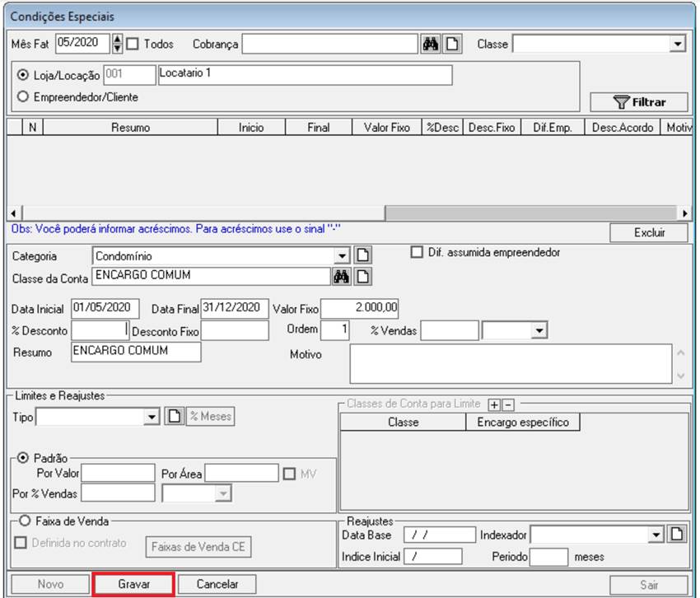
Task: Click the Valor Fixo field
Action: [359, 308]
